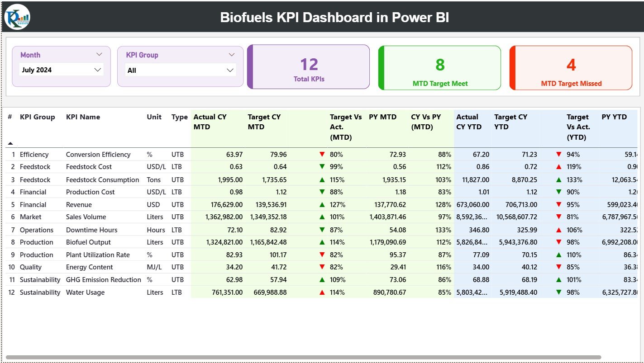Click the MTD Target Missed card
The height and width of the screenshot is (363, 644).
pyautogui.click(x=570, y=67)
